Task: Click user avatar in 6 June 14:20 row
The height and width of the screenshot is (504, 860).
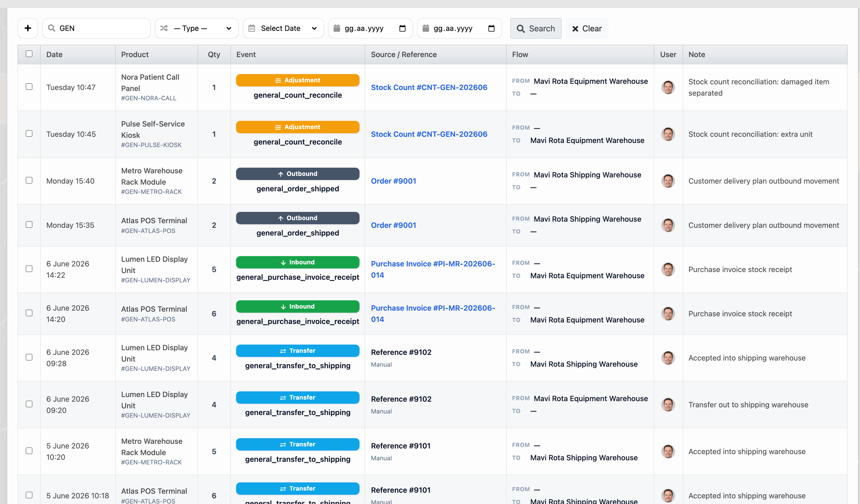Action: point(668,314)
